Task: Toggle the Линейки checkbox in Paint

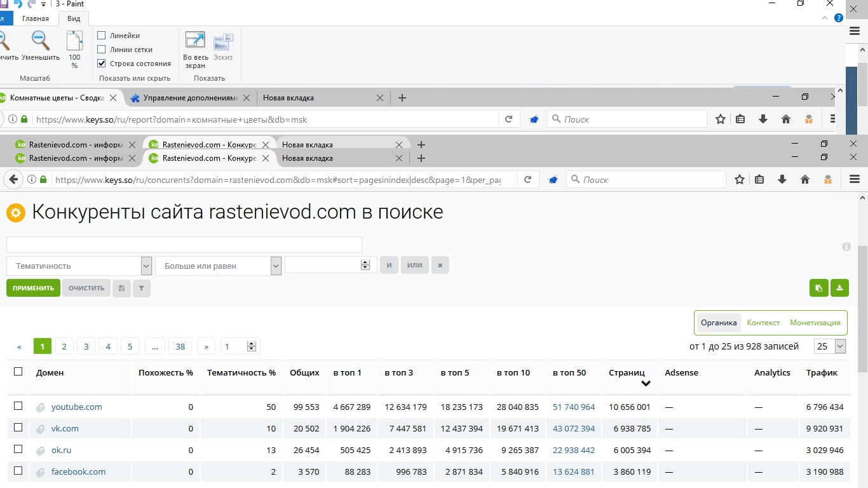Action: coord(101,36)
